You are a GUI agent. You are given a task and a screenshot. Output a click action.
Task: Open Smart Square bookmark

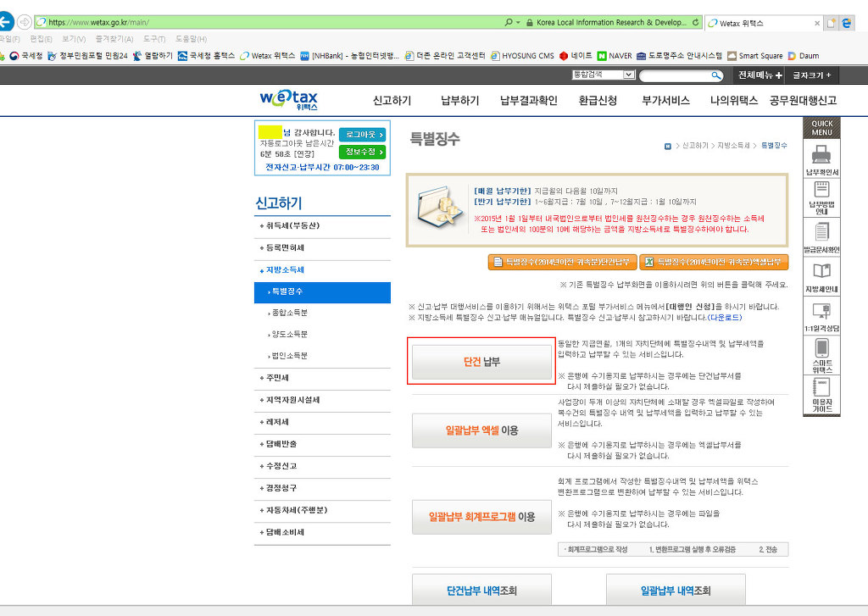click(755, 56)
